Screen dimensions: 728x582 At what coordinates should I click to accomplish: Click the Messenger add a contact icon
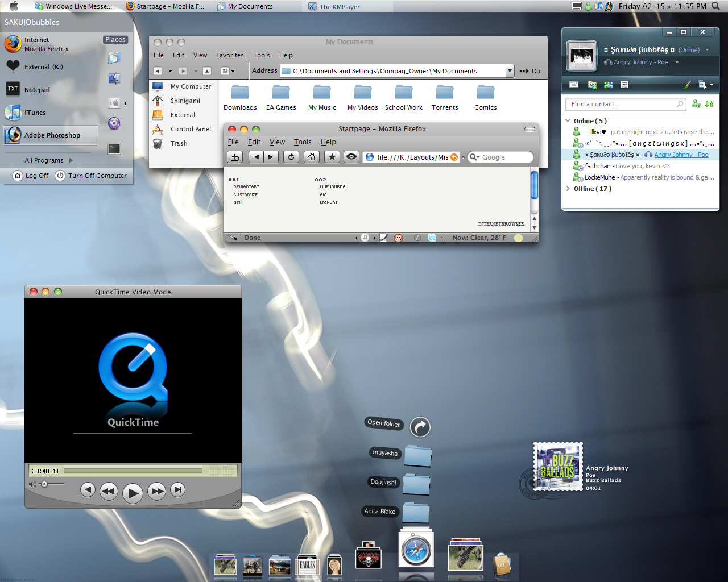696,103
